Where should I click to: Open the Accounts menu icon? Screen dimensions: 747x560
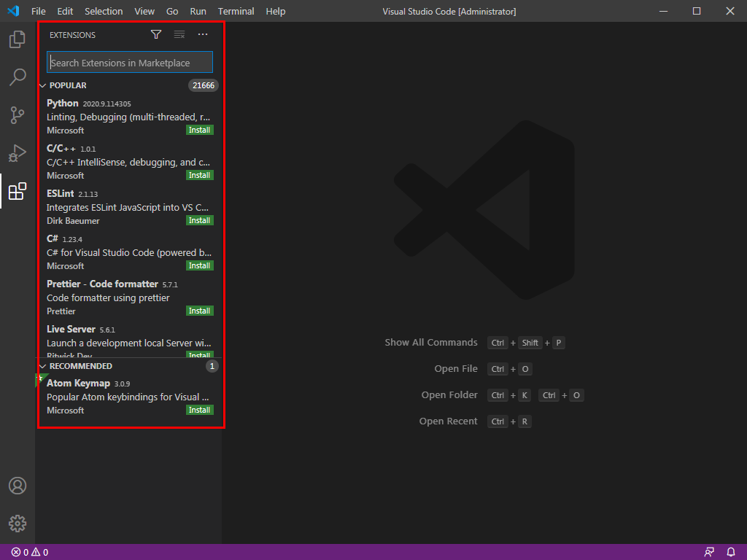click(18, 486)
